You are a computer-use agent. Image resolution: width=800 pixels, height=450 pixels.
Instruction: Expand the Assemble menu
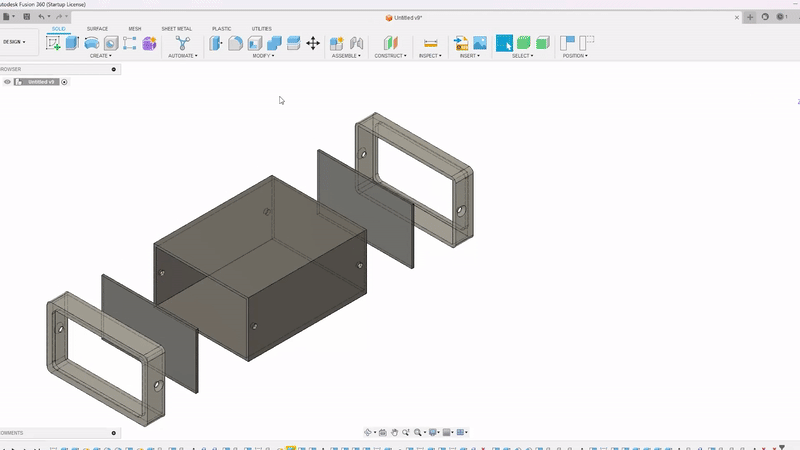[x=346, y=56]
